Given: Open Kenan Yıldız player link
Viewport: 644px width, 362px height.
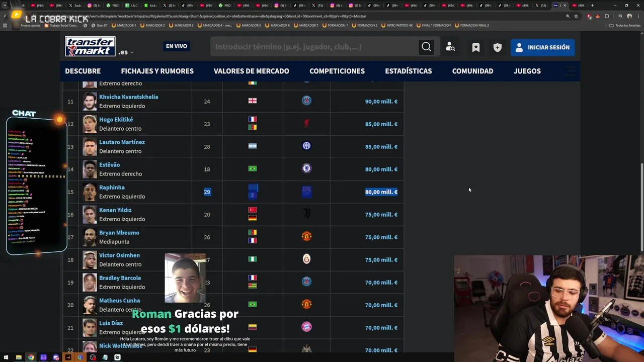Looking at the screenshot, I should pos(115,210).
